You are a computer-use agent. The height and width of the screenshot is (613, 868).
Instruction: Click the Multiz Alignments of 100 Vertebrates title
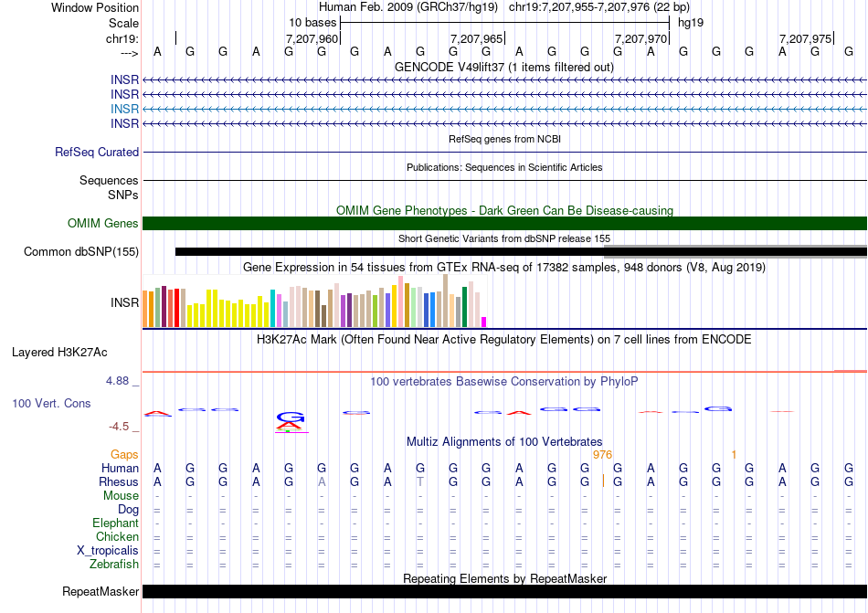tap(503, 441)
